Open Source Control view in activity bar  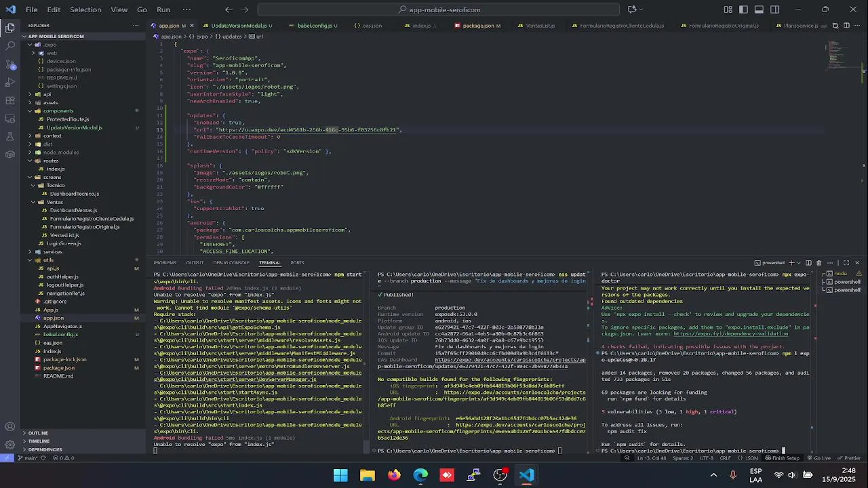point(10,64)
